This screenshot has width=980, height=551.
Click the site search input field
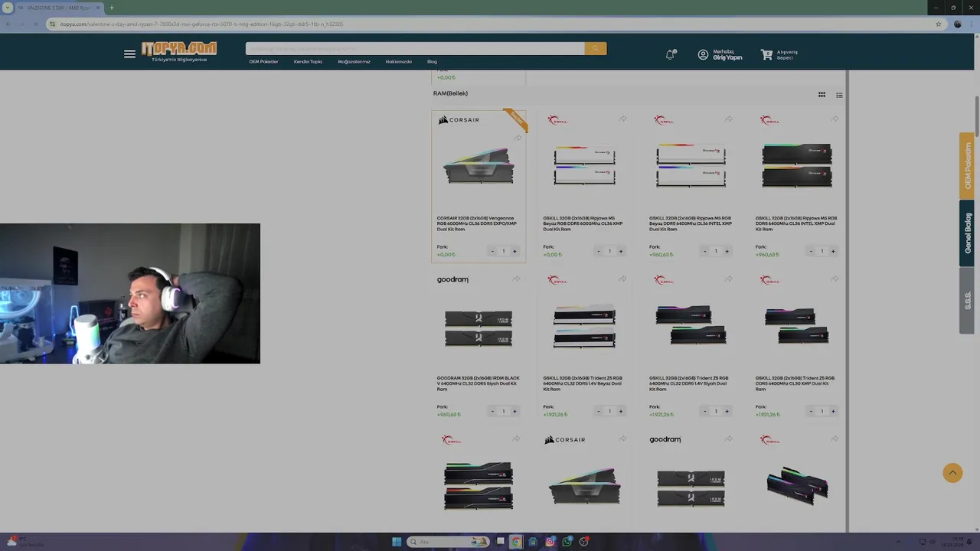[415, 48]
